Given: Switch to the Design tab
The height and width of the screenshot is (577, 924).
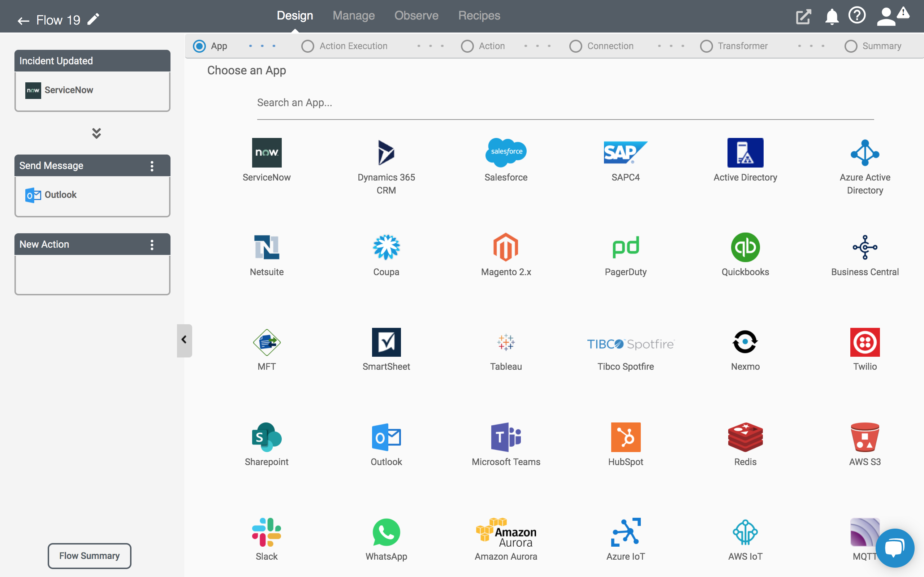Looking at the screenshot, I should [x=295, y=16].
